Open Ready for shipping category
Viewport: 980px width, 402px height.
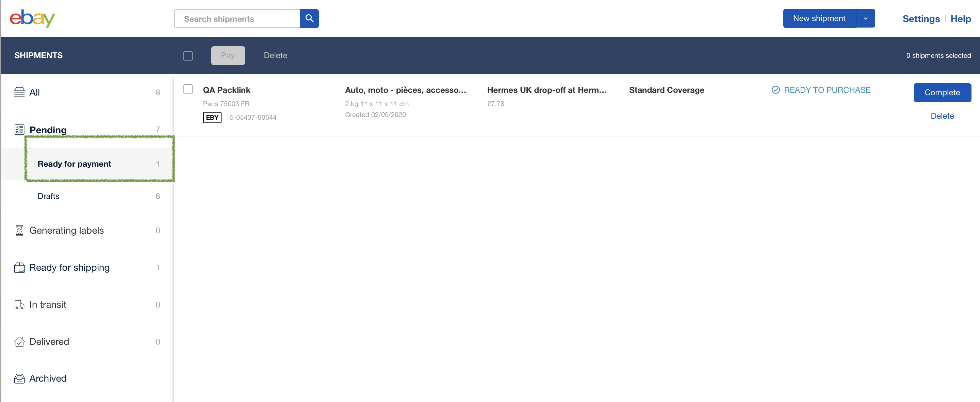point(87,268)
